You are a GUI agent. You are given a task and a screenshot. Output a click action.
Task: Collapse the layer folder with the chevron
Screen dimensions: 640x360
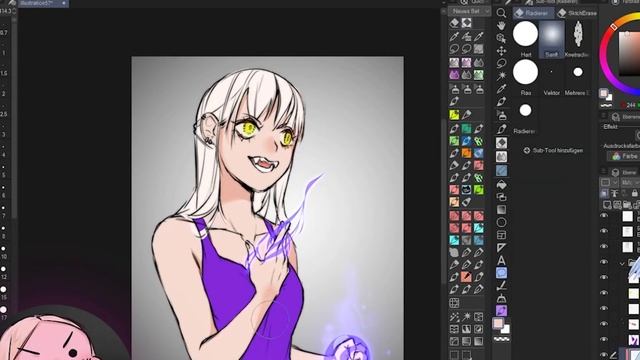pos(622,263)
